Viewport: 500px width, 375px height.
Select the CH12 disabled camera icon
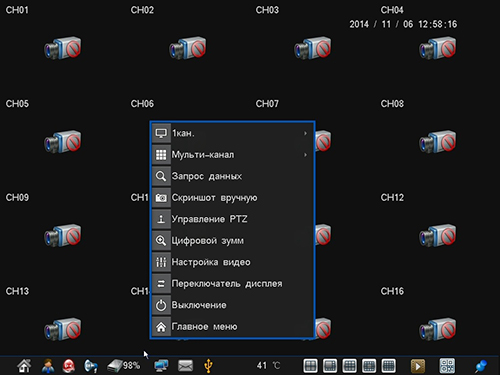pyautogui.click(x=438, y=235)
